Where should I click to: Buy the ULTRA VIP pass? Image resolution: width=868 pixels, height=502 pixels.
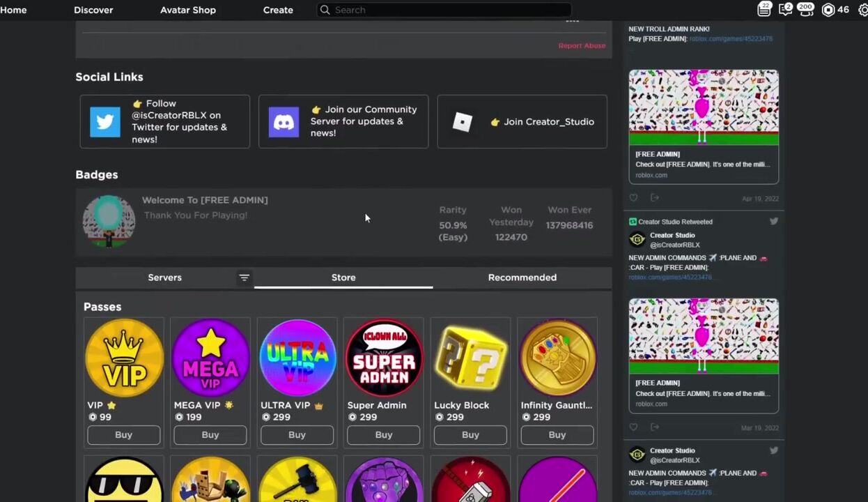tap(297, 435)
